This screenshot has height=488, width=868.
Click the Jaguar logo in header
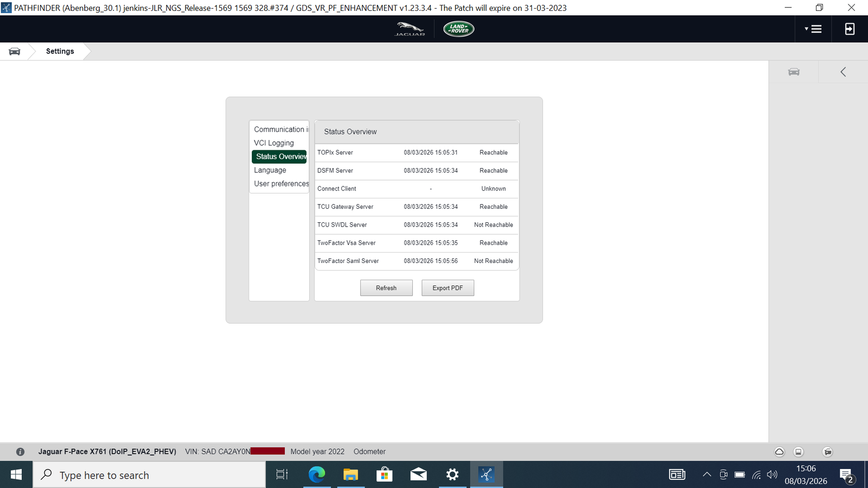click(x=410, y=29)
